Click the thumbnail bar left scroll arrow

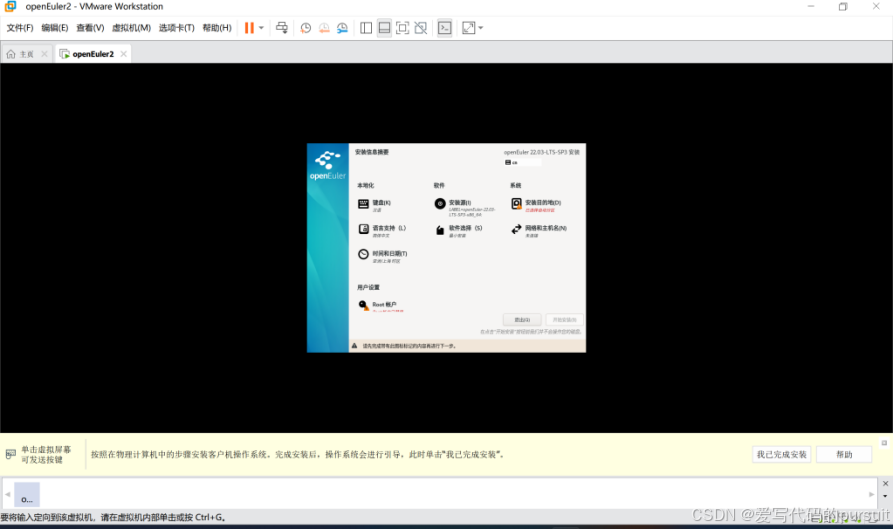pos(7,495)
